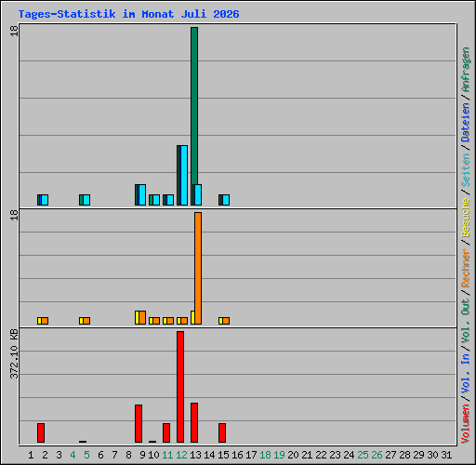Click the Anfragen legend label

click(x=466, y=70)
